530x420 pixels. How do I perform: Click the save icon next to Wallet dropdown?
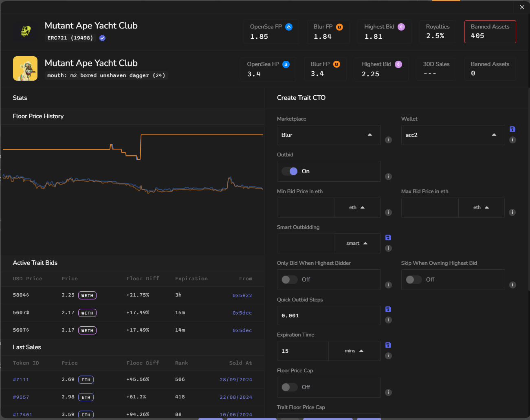(512, 129)
